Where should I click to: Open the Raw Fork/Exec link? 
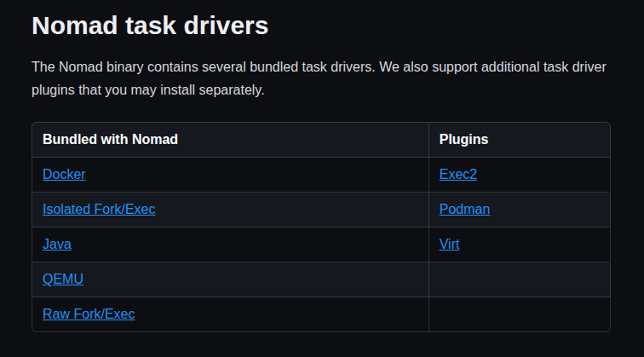click(x=89, y=314)
